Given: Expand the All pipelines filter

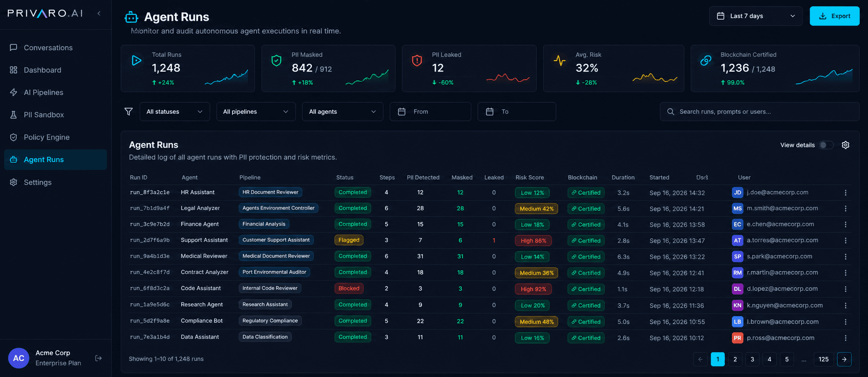Looking at the screenshot, I should pyautogui.click(x=256, y=112).
